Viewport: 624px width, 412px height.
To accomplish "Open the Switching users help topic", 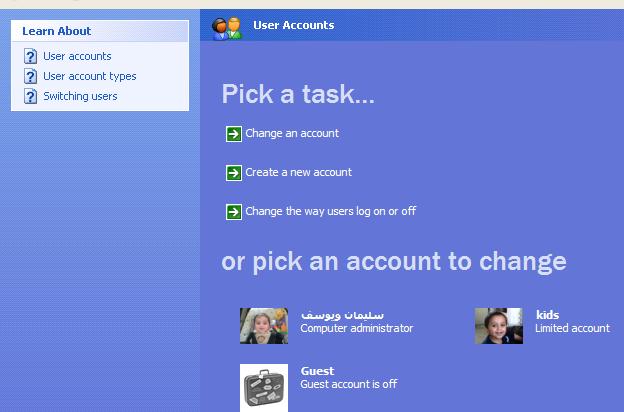I will (80, 96).
